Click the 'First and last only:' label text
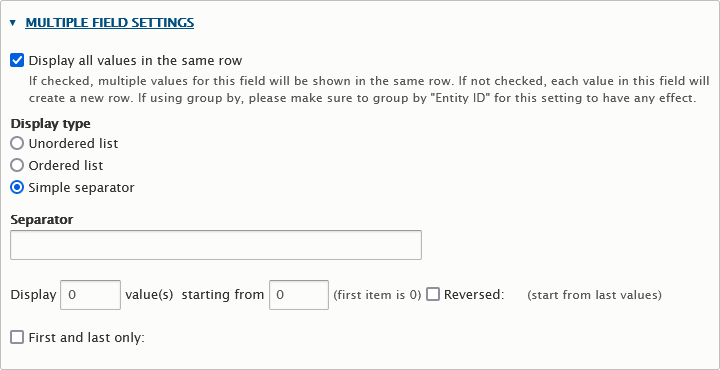Viewport: 720px width, 370px height. pyautogui.click(x=87, y=338)
